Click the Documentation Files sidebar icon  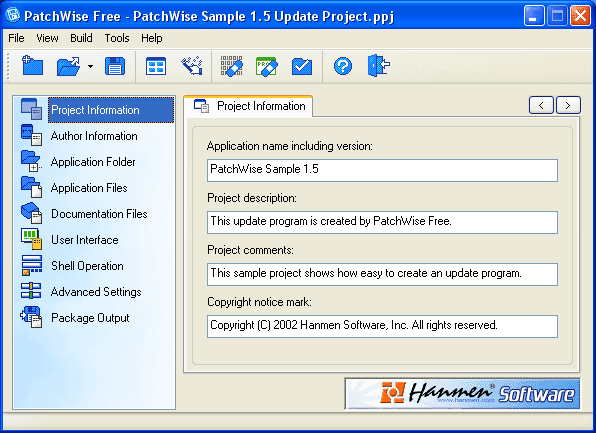pos(32,213)
